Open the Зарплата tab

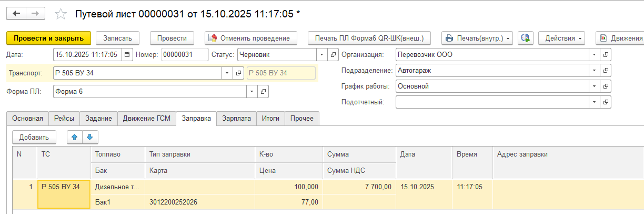click(x=236, y=119)
